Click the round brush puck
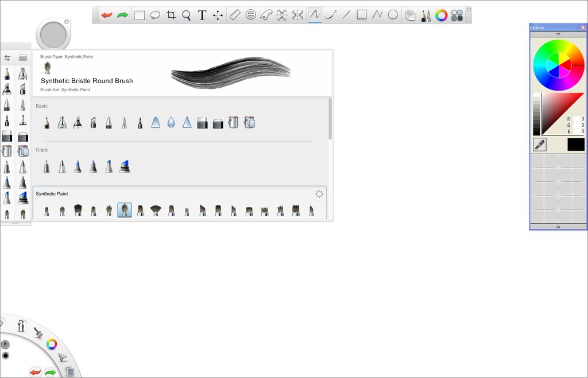The height and width of the screenshot is (378, 588). [53, 35]
